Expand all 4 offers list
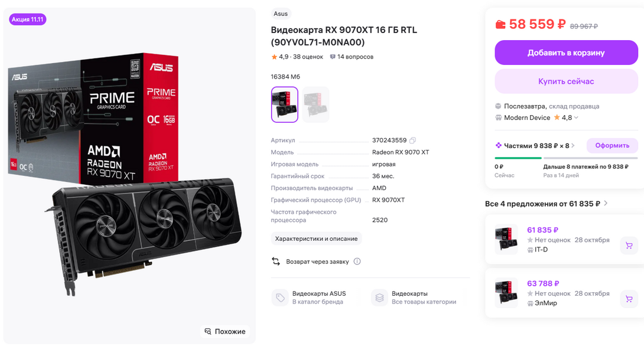644x353 pixels. pyautogui.click(x=606, y=204)
